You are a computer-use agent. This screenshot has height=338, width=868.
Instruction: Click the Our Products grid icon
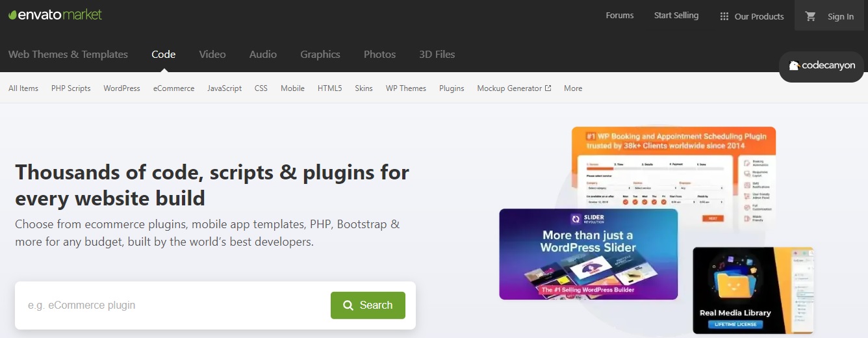pos(724,16)
